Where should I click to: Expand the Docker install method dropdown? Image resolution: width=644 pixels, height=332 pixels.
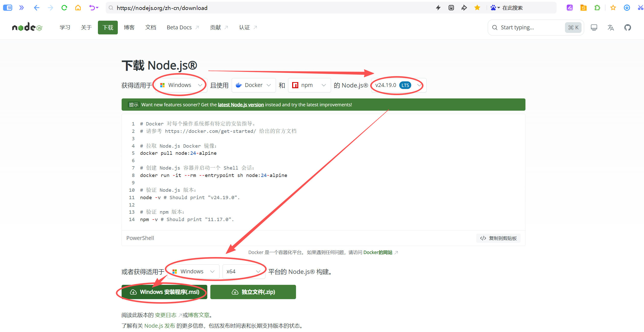pos(253,85)
